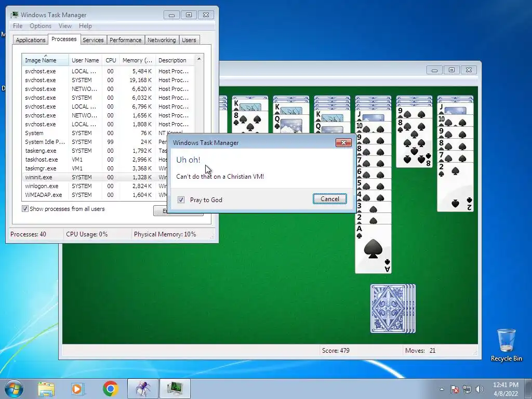Select svchost.exe row using 1,656 K
The image size is (532, 399).
click(109, 115)
